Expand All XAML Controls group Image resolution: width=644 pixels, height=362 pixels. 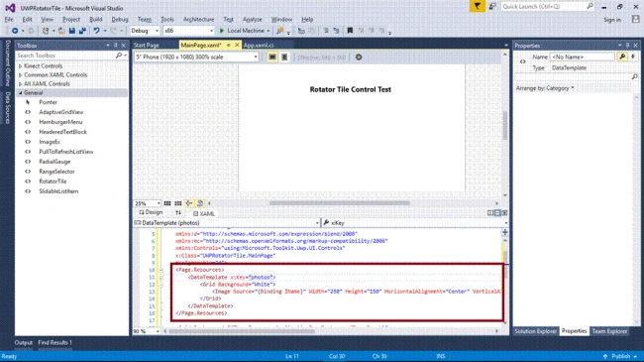coord(20,84)
